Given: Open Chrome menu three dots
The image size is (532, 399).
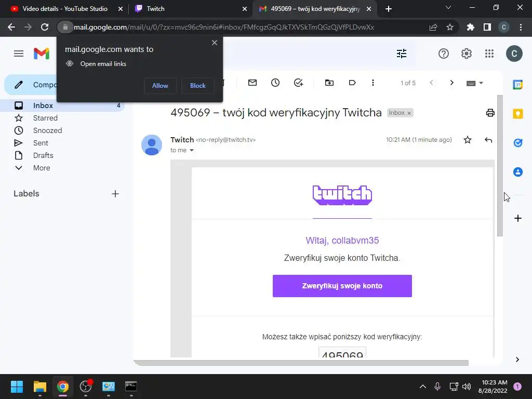Looking at the screenshot, I should click(521, 27).
